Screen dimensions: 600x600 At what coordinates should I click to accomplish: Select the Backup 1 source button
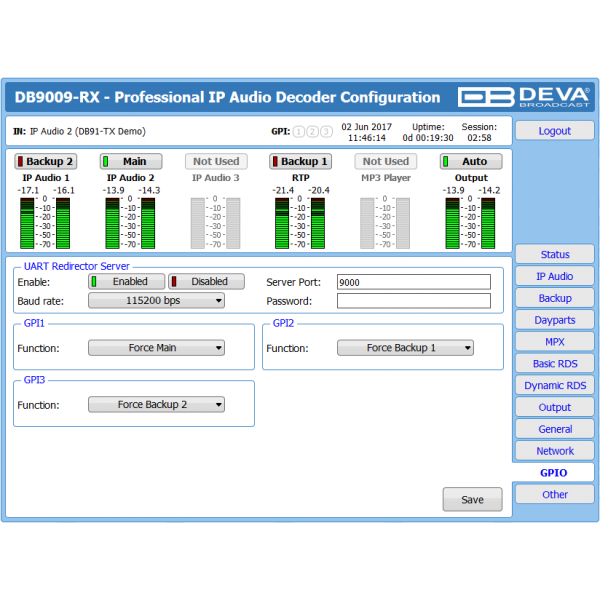300,161
